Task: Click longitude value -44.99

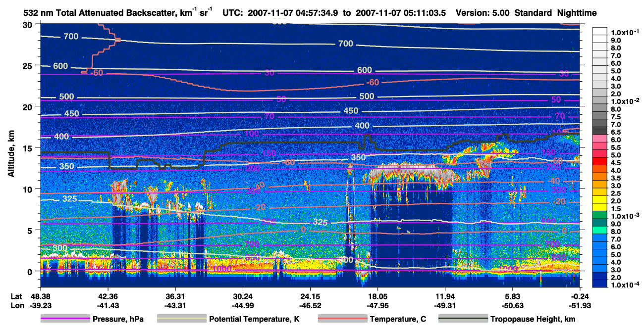Action: click(x=243, y=305)
